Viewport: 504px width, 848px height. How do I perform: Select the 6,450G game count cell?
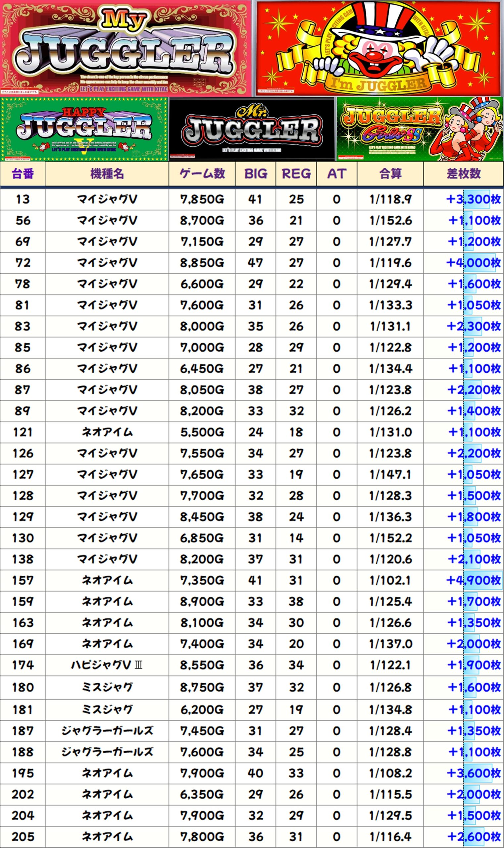pyautogui.click(x=202, y=369)
